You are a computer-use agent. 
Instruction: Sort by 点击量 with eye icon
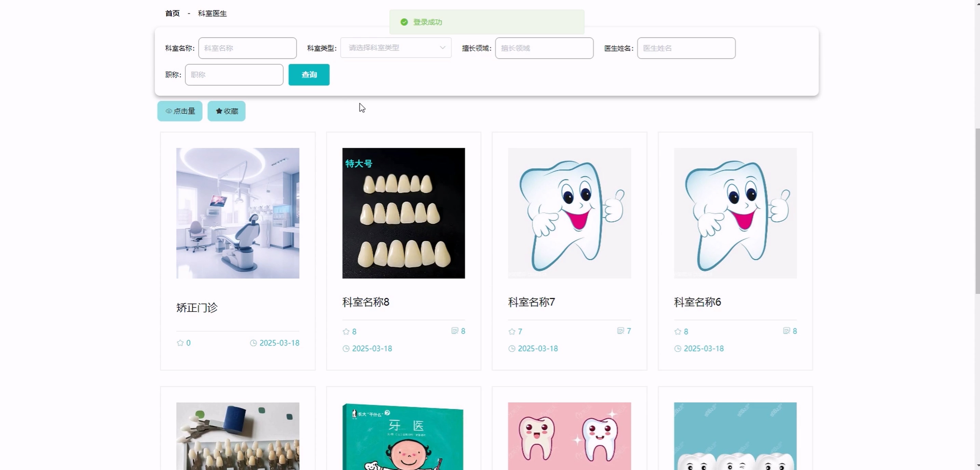tap(180, 111)
